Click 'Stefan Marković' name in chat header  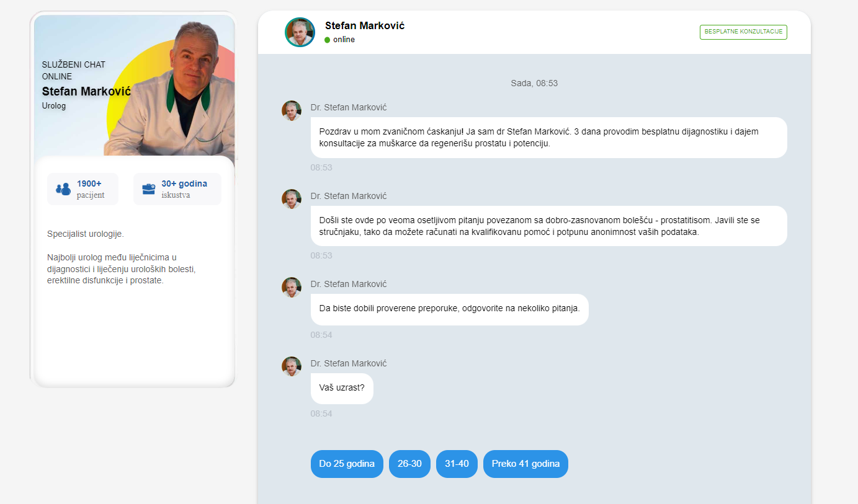365,25
